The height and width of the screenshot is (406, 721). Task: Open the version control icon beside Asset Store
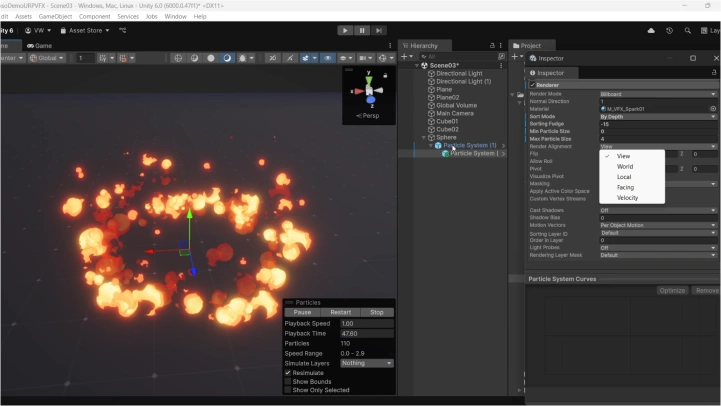tap(122, 30)
